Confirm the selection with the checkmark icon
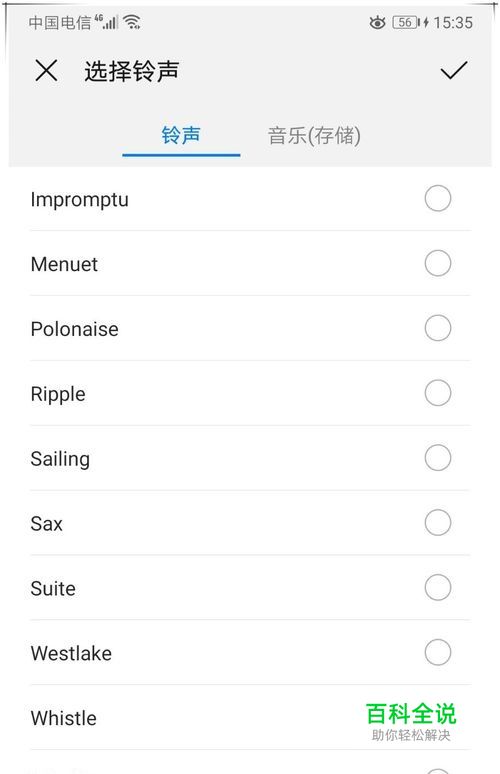500x774 pixels. tap(454, 71)
